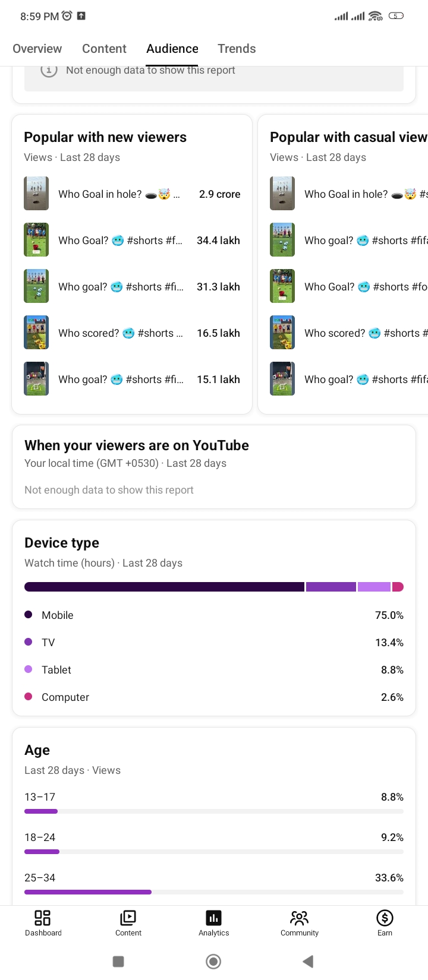Tap the 25–34 age progress bar
Image resolution: width=428 pixels, height=980 pixels.
click(214, 892)
